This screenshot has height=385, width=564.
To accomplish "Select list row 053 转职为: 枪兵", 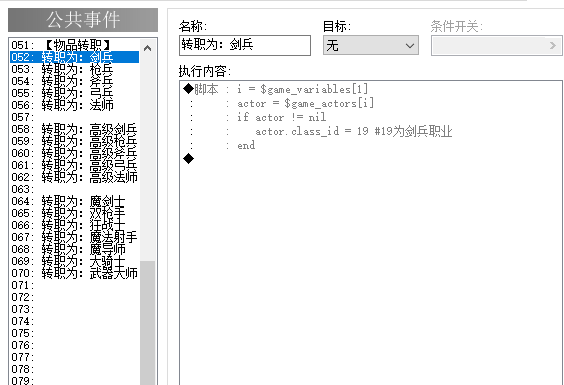I will (74, 69).
